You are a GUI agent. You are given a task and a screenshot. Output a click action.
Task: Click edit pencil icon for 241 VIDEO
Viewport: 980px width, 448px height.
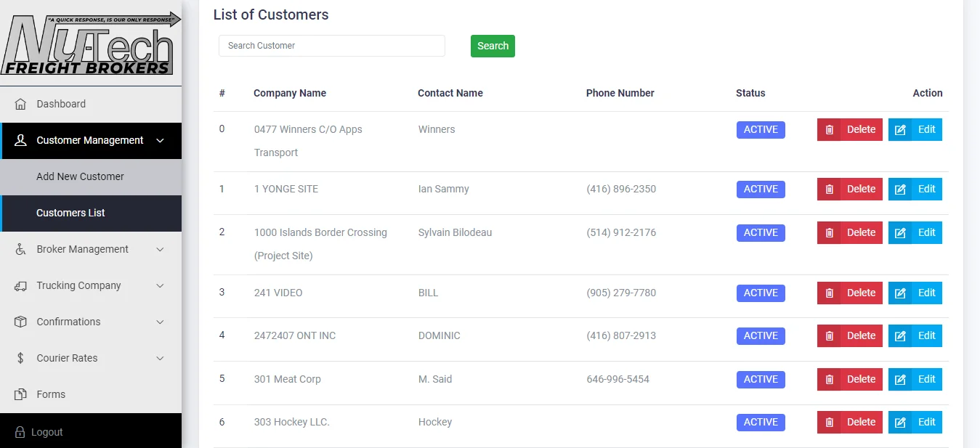pos(900,293)
